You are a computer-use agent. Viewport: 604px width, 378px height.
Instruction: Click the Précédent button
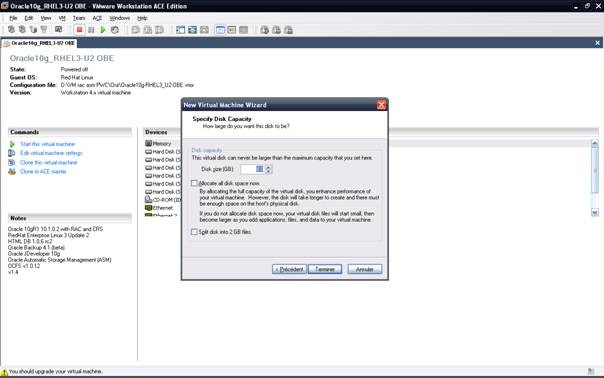pos(289,269)
